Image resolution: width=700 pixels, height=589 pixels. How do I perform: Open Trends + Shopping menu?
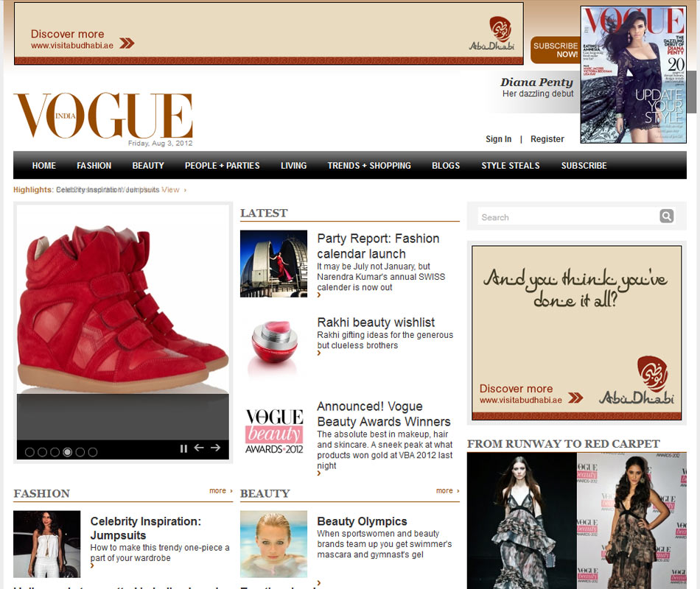click(369, 166)
